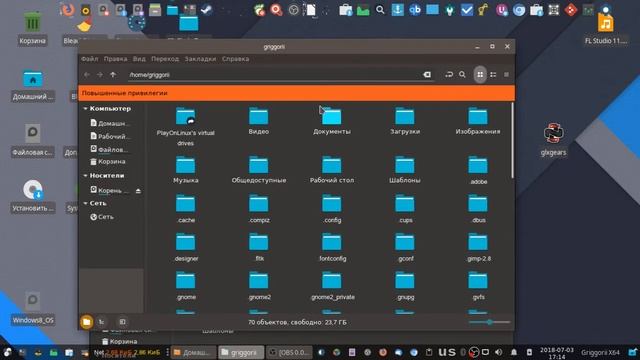Switch to the Домаш... window in the taskbar

pyautogui.click(x=193, y=352)
